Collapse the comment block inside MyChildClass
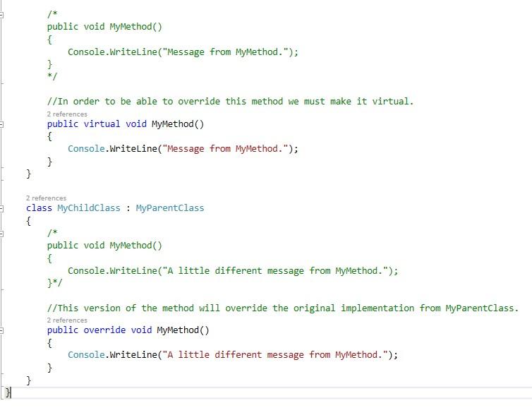The image size is (532, 415). pyautogui.click(x=1, y=234)
